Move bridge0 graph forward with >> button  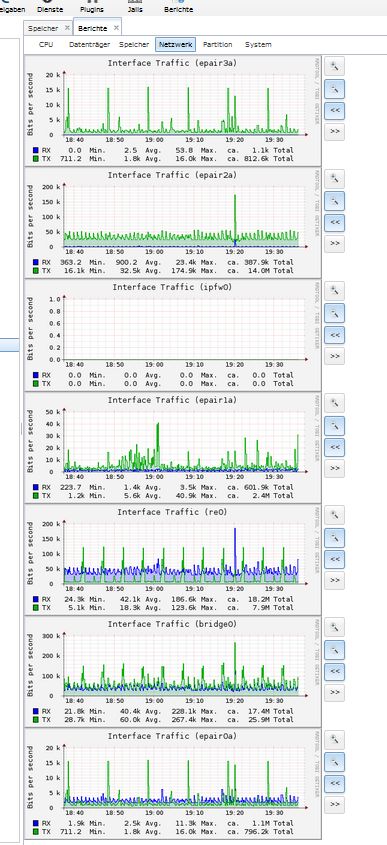(x=334, y=692)
